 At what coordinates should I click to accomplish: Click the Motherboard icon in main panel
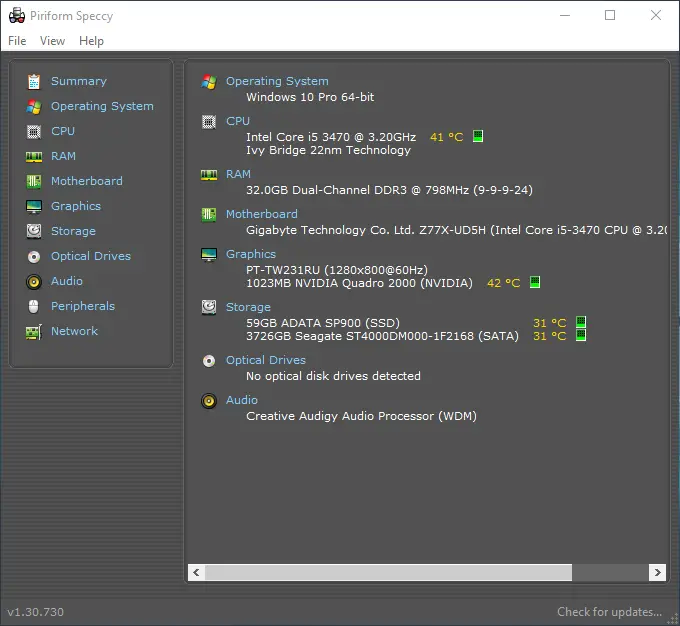(x=209, y=214)
